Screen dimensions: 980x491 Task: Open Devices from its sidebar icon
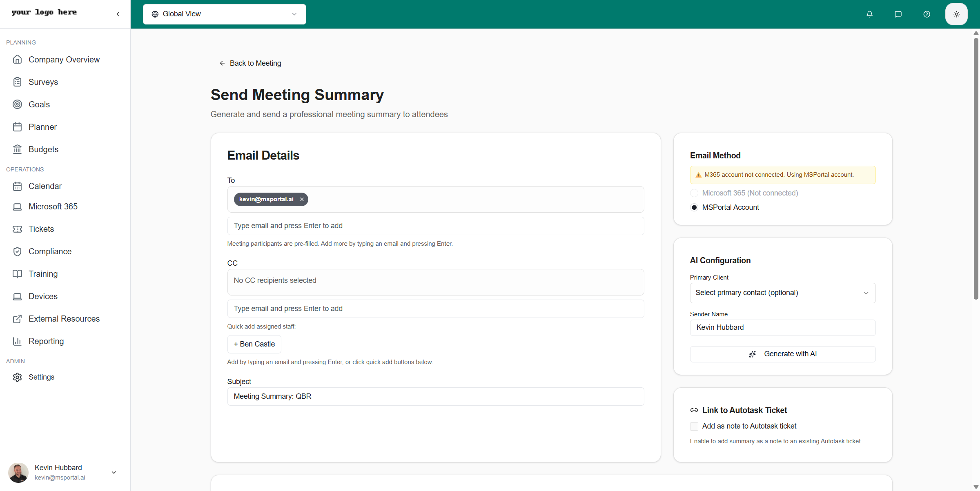coord(18,296)
